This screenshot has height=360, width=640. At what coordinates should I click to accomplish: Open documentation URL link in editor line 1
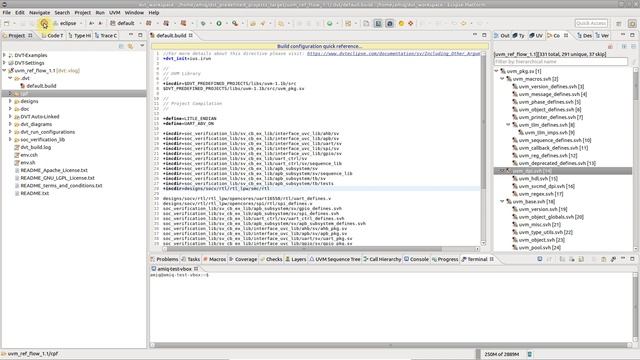pyautogui.click(x=393, y=53)
